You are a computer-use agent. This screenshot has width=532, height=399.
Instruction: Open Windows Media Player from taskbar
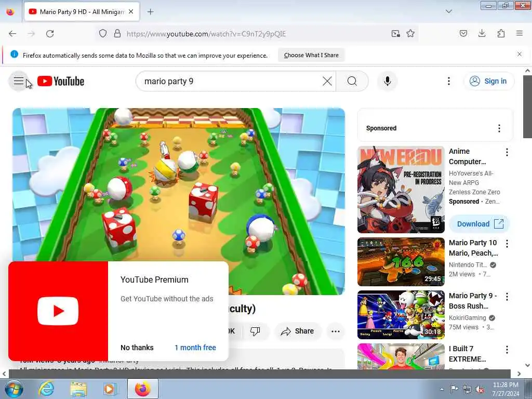110,389
